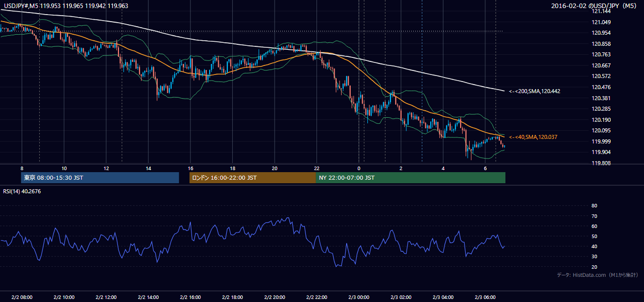The height and width of the screenshot is (302, 644).
Task: Click the 2/2 14:00 time label
Action: pyautogui.click(x=148, y=297)
